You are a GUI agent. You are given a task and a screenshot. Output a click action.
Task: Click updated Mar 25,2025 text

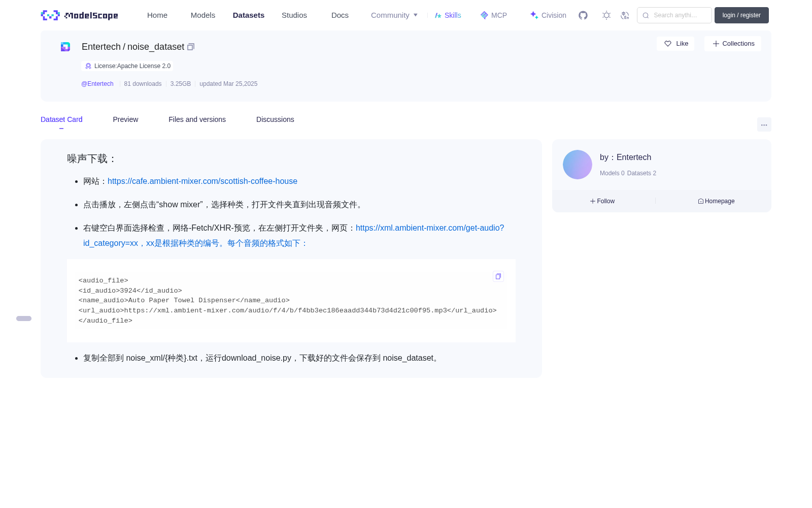pos(228,84)
